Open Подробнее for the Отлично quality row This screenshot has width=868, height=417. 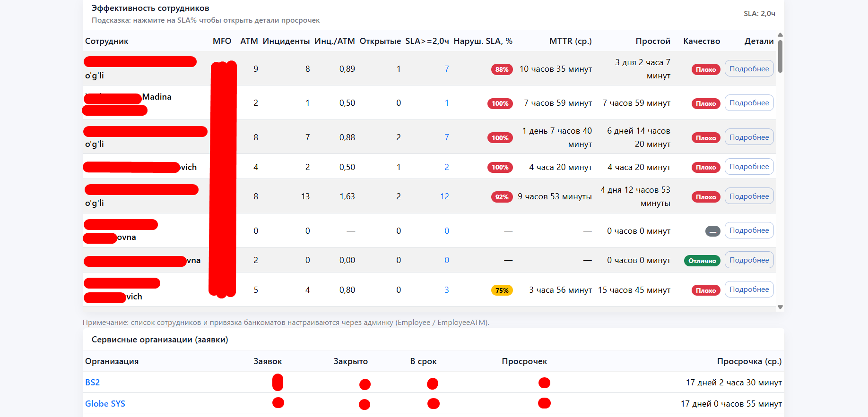click(x=749, y=260)
